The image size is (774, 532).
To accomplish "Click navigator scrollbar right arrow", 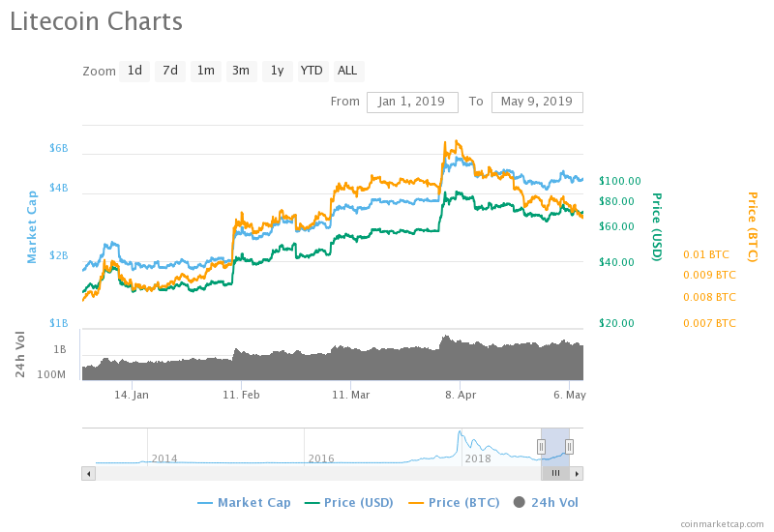I will point(577,474).
